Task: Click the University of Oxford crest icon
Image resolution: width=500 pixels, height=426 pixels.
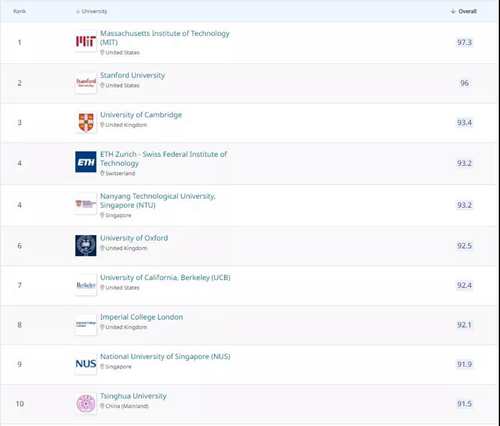Action: 86,245
